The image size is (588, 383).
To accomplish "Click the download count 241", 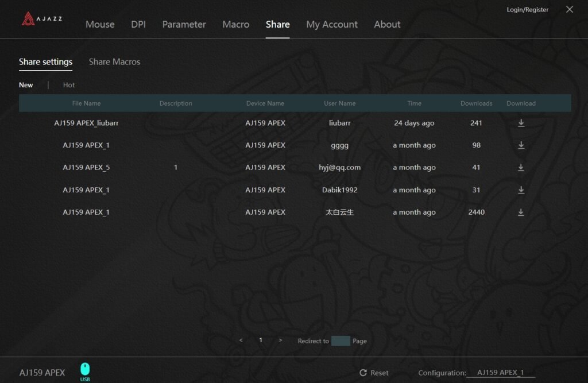I will pyautogui.click(x=476, y=123).
